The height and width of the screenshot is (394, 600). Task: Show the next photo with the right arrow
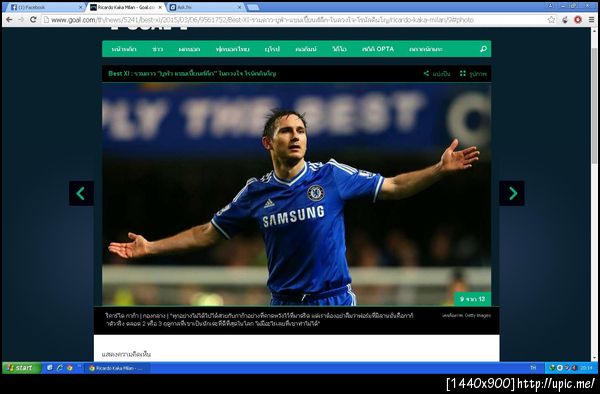(512, 193)
